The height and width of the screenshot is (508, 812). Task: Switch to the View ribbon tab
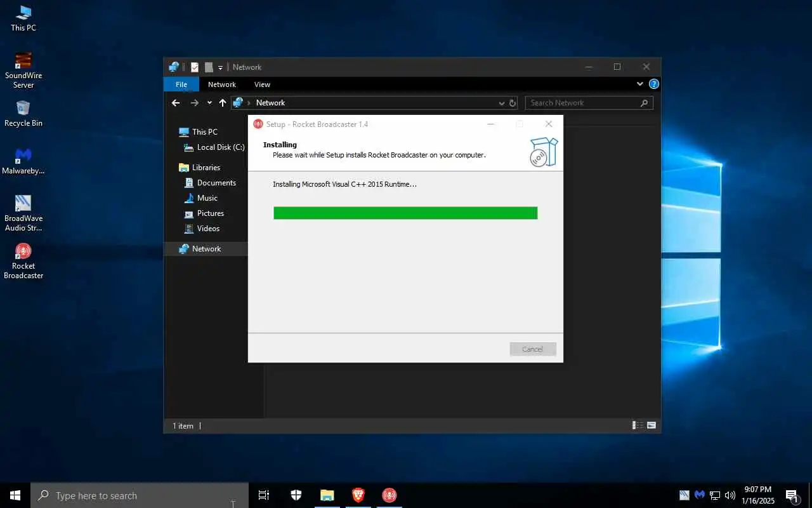coord(262,84)
